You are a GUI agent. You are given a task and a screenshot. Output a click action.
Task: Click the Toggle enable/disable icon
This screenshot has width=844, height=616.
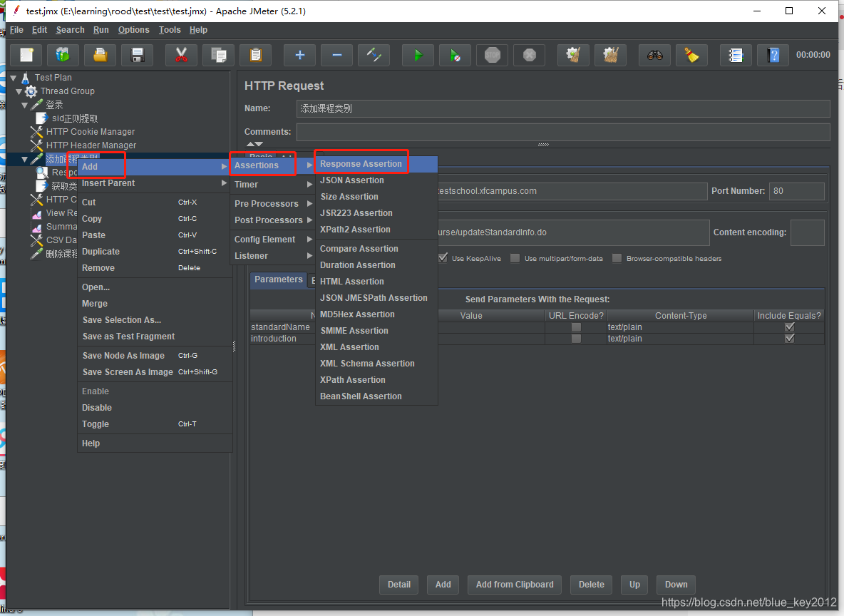click(374, 55)
